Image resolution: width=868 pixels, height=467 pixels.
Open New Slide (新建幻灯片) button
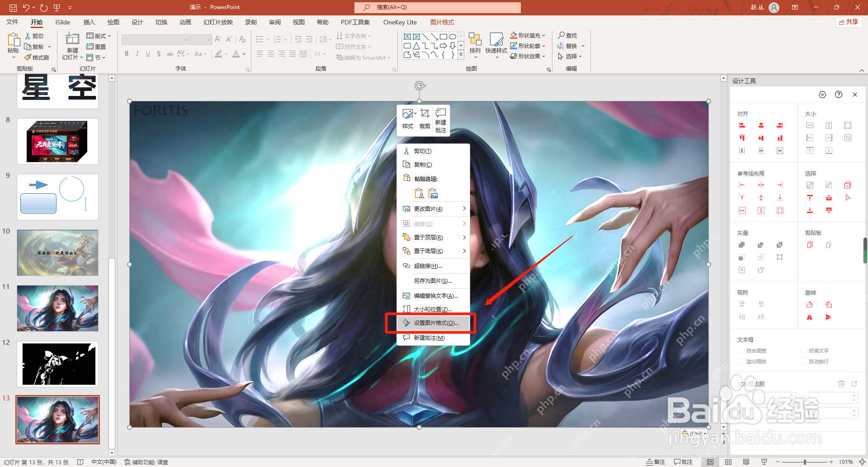(72, 46)
